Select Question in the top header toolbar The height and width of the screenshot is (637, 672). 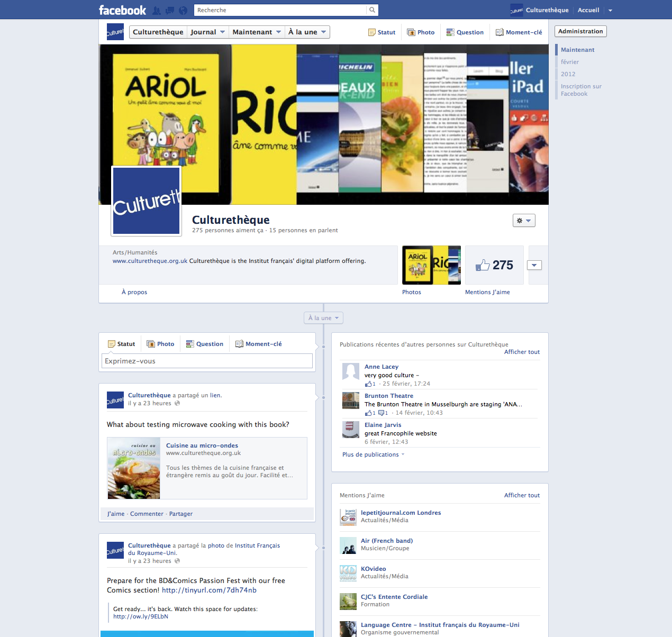click(x=465, y=32)
